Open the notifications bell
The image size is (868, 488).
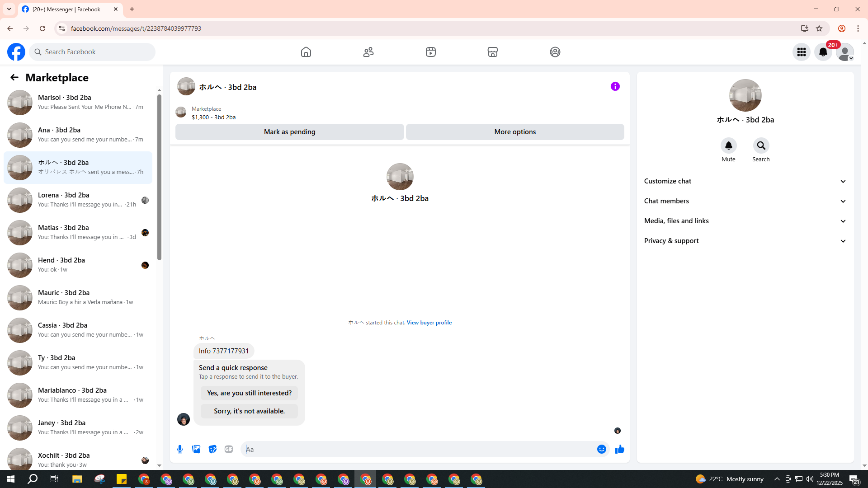(x=823, y=52)
